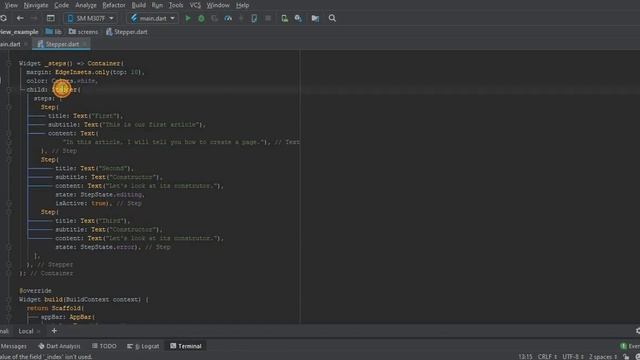Collapse the first Step( fold marker

tap(9, 107)
